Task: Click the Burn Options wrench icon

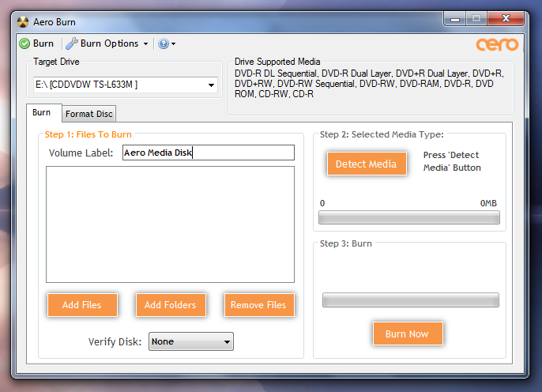Action: tap(72, 43)
